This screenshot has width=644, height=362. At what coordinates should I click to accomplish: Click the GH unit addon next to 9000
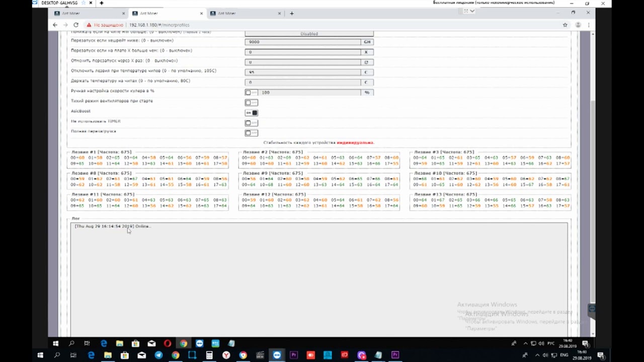click(367, 42)
